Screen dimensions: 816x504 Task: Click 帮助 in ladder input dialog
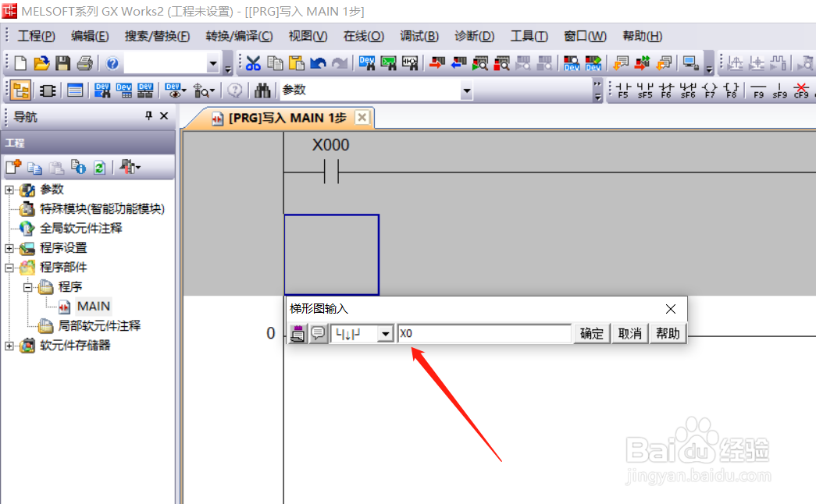[x=668, y=333]
